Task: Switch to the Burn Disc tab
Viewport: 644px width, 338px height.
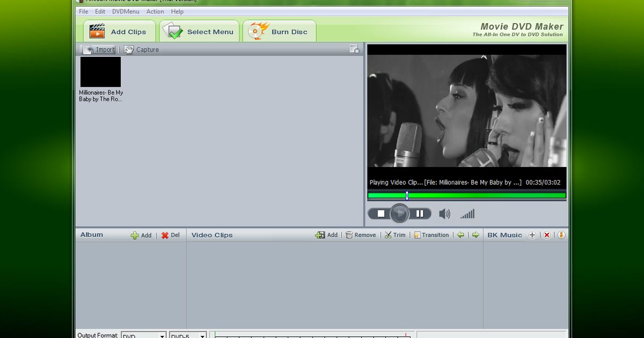Action: [x=279, y=32]
